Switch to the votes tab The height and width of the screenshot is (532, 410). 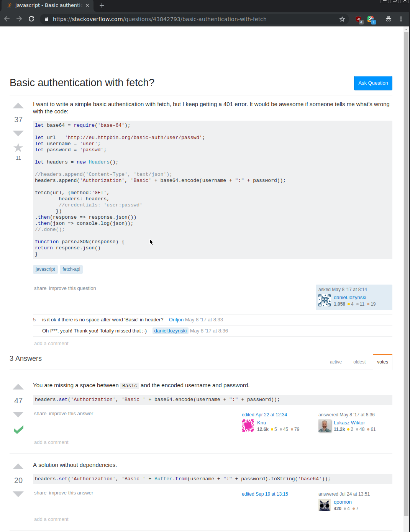pos(382,362)
